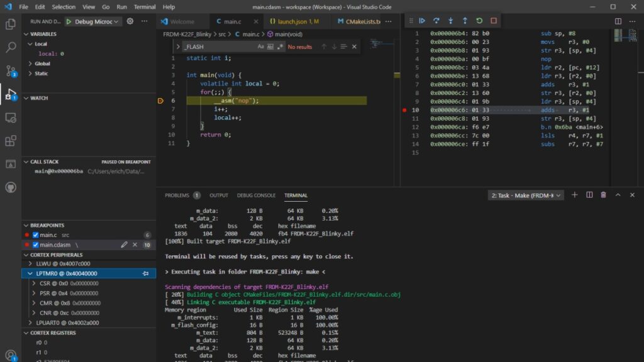Open launch.json via the gear icon

click(x=130, y=21)
